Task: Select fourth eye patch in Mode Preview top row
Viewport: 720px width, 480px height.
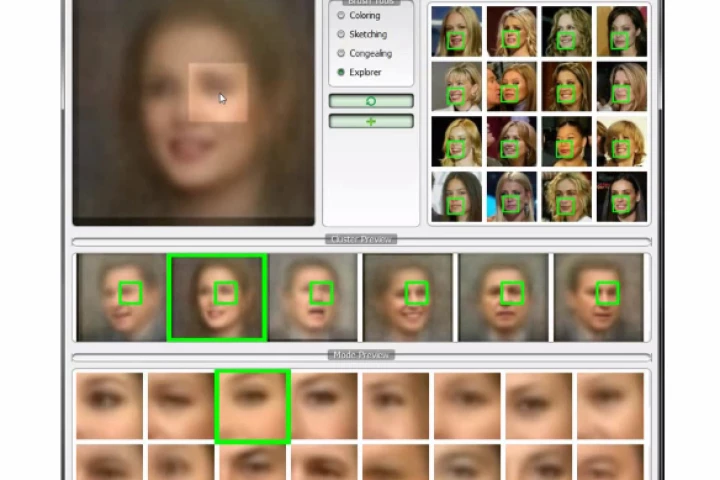Action: [x=324, y=406]
